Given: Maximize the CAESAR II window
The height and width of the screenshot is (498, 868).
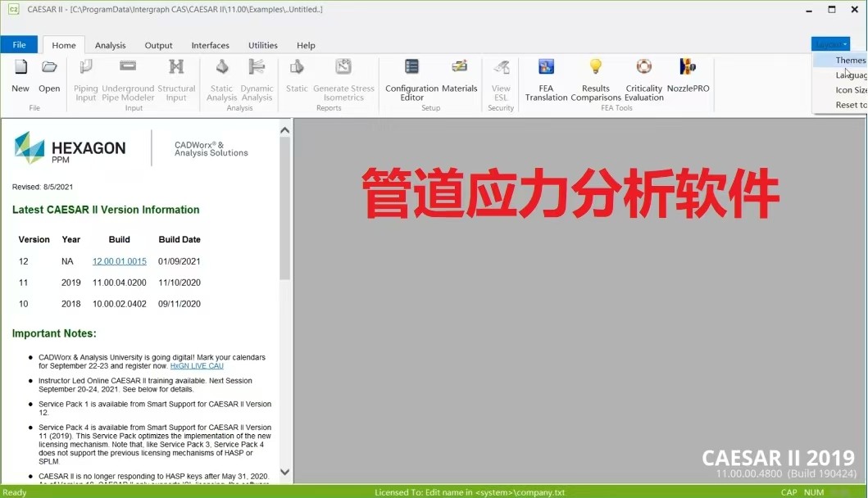Looking at the screenshot, I should tap(831, 9).
